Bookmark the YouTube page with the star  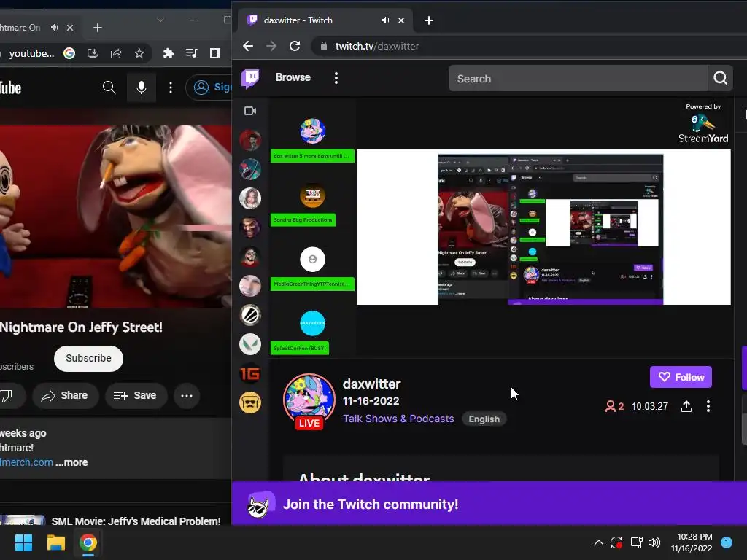click(x=139, y=53)
